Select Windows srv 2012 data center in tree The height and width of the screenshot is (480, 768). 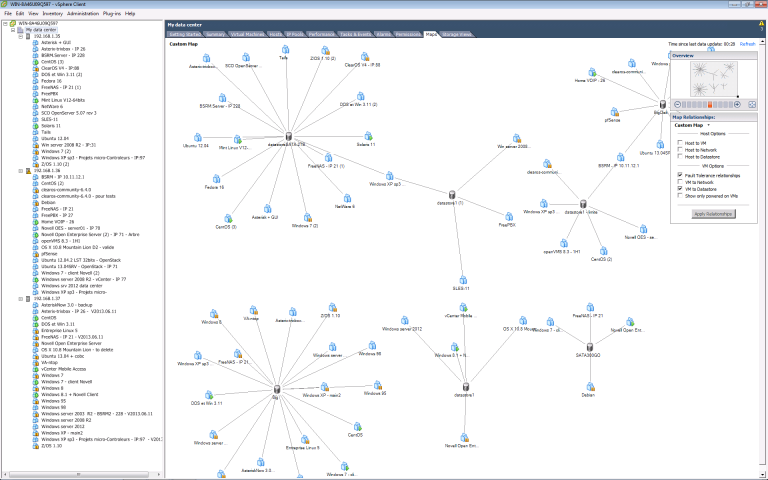click(72, 286)
